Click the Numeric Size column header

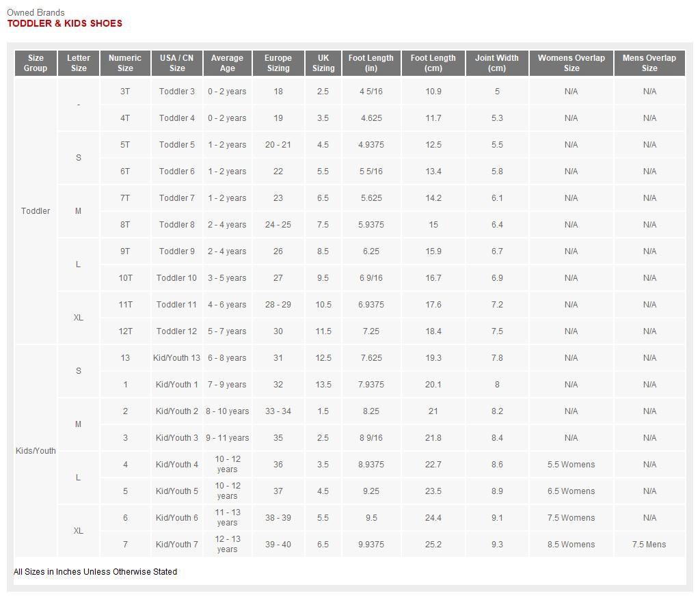click(x=125, y=63)
